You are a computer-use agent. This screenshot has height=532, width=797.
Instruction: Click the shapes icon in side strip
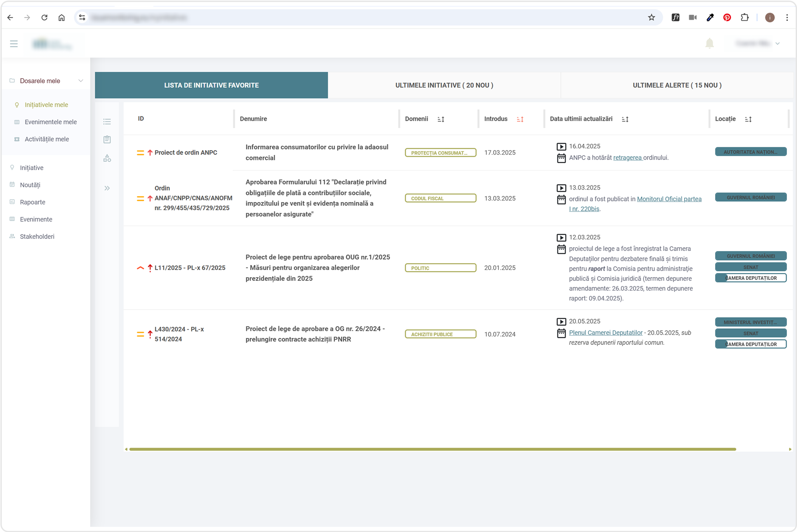pyautogui.click(x=107, y=158)
